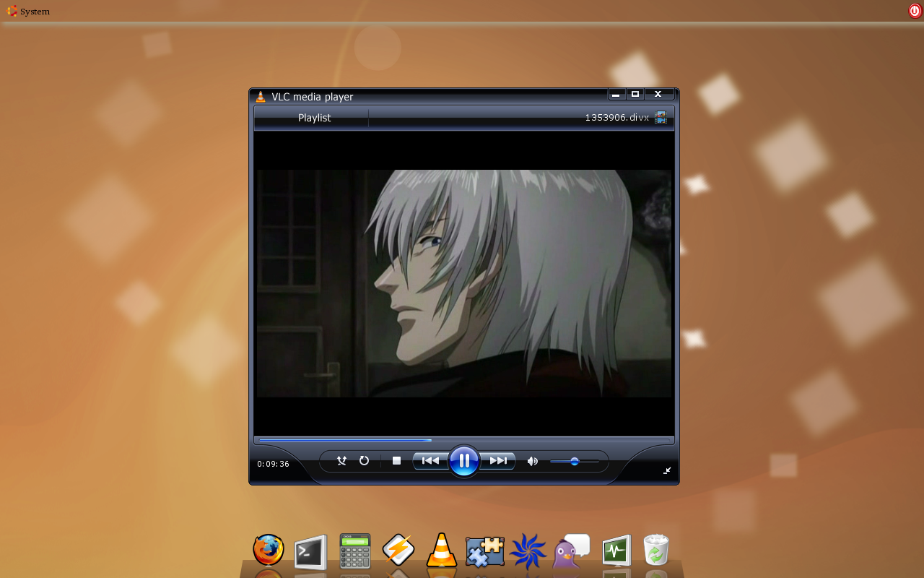Image resolution: width=924 pixels, height=578 pixels.
Task: Pause the video with the blue button
Action: coord(463,461)
